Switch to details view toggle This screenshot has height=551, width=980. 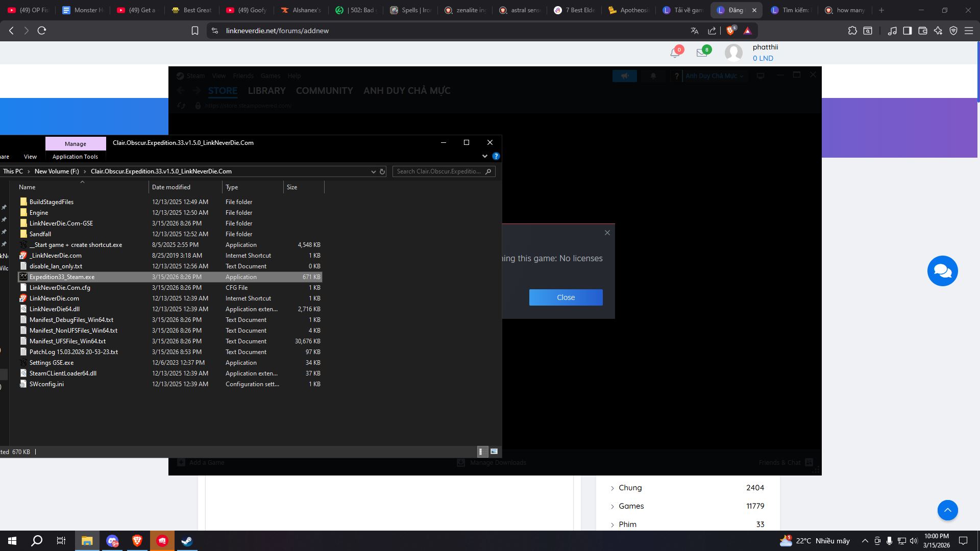pyautogui.click(x=481, y=452)
